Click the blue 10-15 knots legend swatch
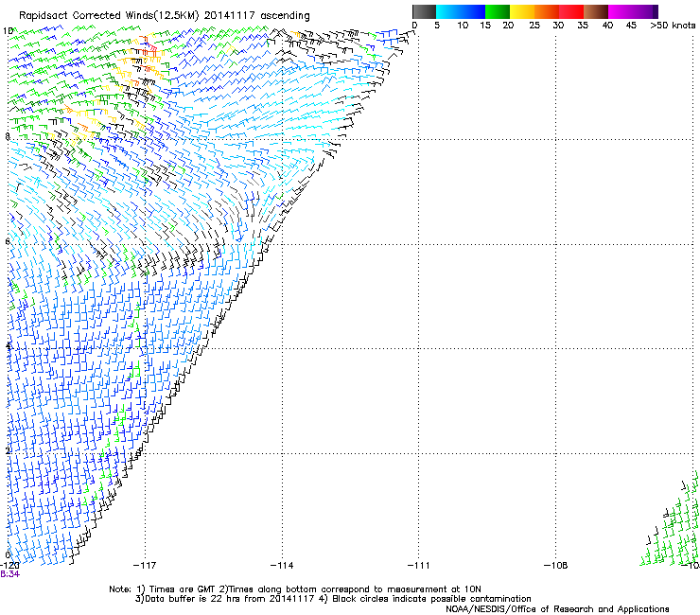This screenshot has height=615, width=700. 473,11
